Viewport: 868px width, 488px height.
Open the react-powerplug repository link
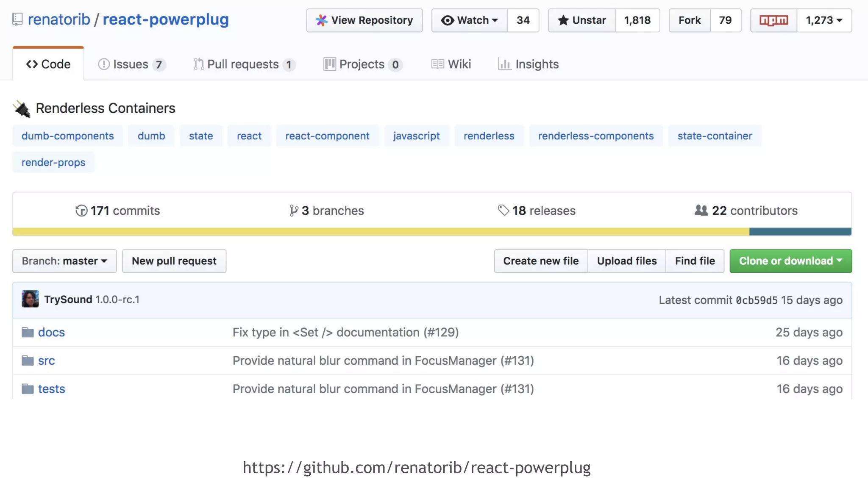(166, 19)
